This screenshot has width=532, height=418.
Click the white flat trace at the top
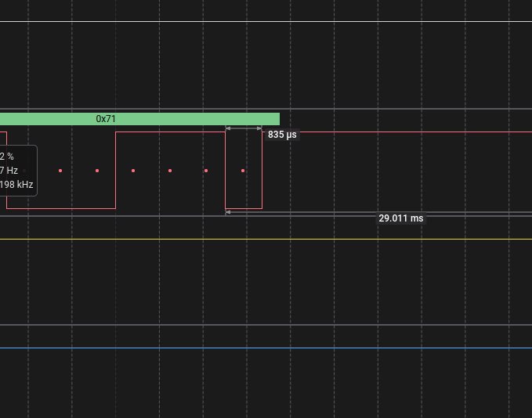(x=266, y=22)
